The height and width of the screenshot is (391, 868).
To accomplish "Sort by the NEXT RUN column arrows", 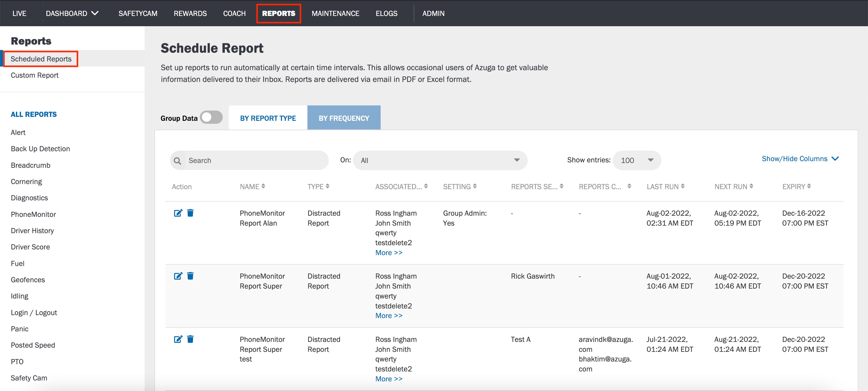I will click(x=751, y=186).
